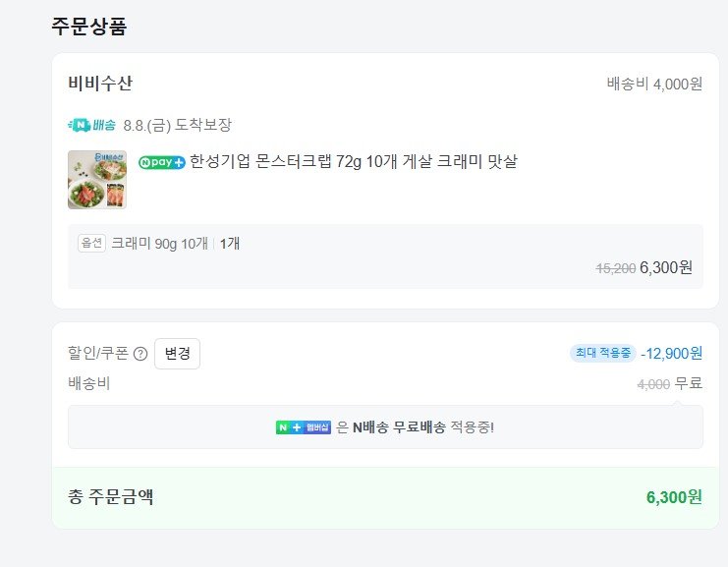Click the crossed-out 15,200 original price
Screen dimensions: 728x567
[x=616, y=268]
